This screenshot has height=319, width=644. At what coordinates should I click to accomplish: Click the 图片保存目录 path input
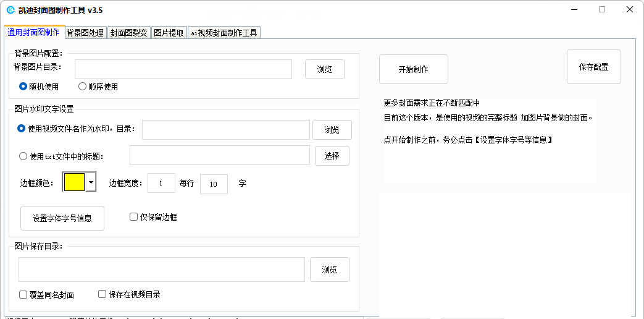pos(162,270)
